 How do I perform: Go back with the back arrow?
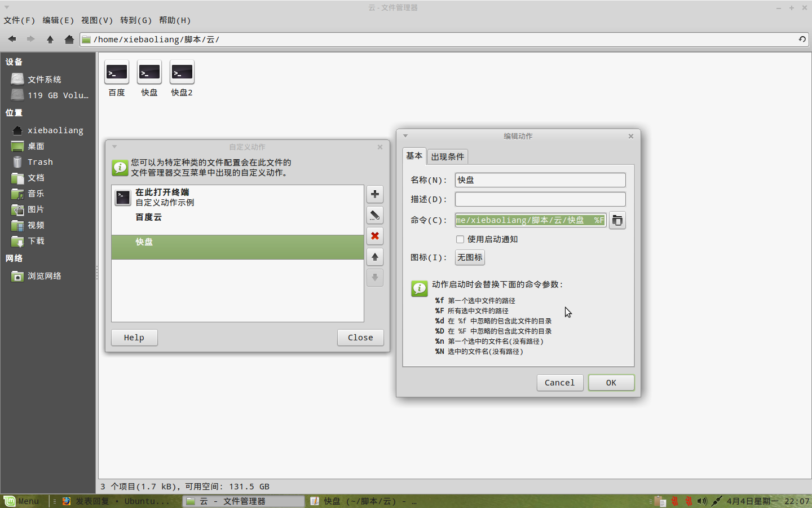pyautogui.click(x=12, y=39)
